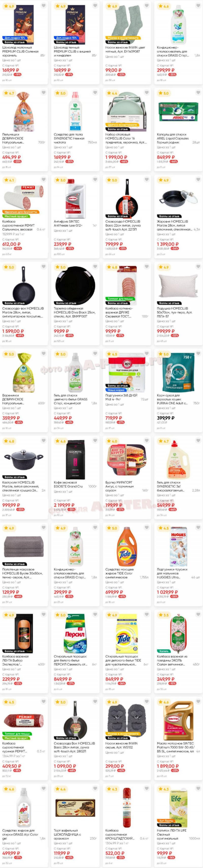Add PURINA ONE cat food to wishlist
Viewport: 203px width, 868px height.
click(198, 354)
